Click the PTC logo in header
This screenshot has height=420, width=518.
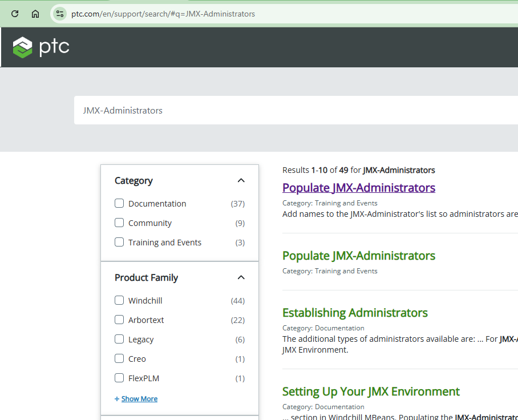(41, 47)
